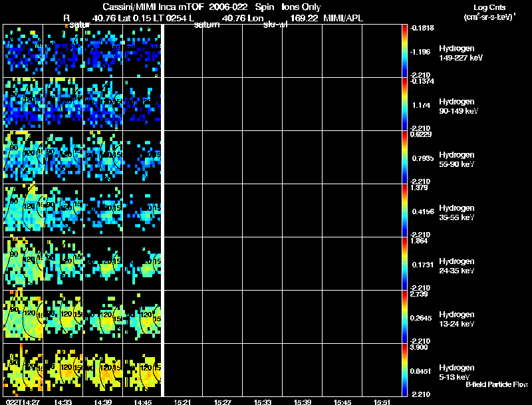Click the 'Log Cnts' units heading
532x405 pixels.
[489, 7]
